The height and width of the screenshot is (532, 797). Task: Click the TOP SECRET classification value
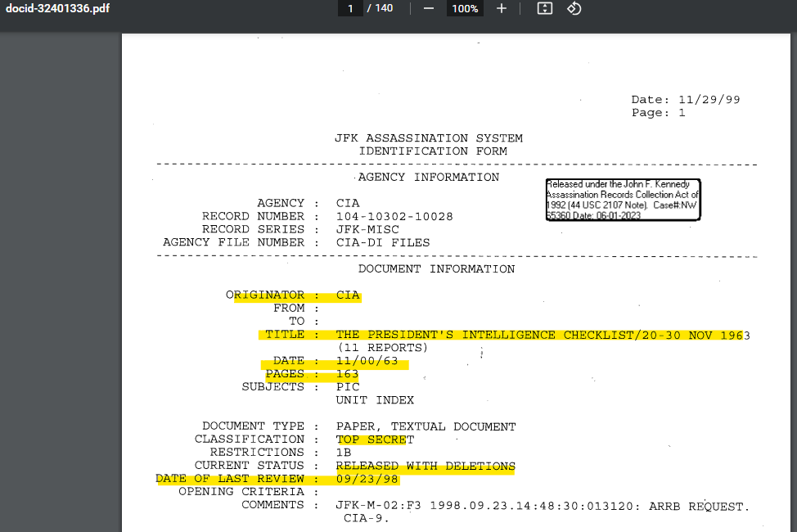pyautogui.click(x=375, y=440)
